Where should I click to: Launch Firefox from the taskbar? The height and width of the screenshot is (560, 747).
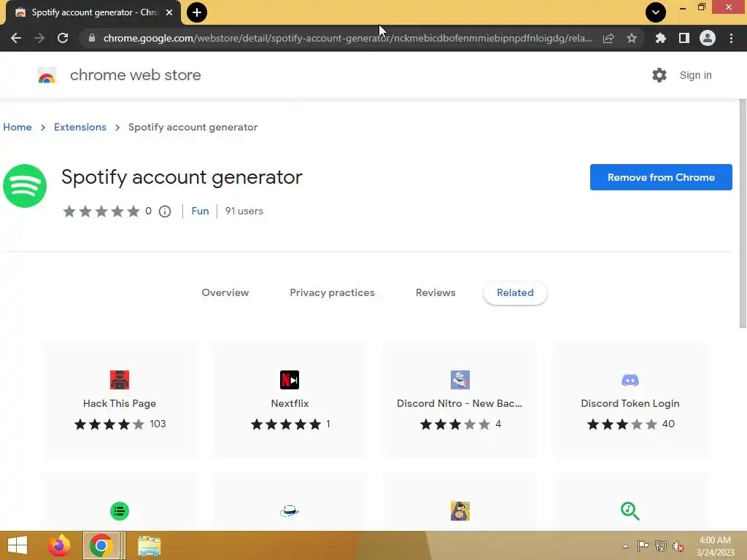pos(59,545)
